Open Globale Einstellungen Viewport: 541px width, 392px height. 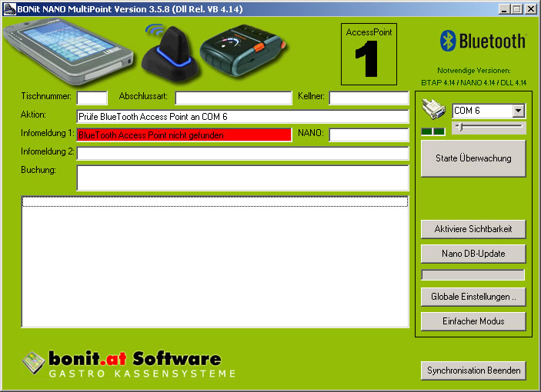(473, 297)
